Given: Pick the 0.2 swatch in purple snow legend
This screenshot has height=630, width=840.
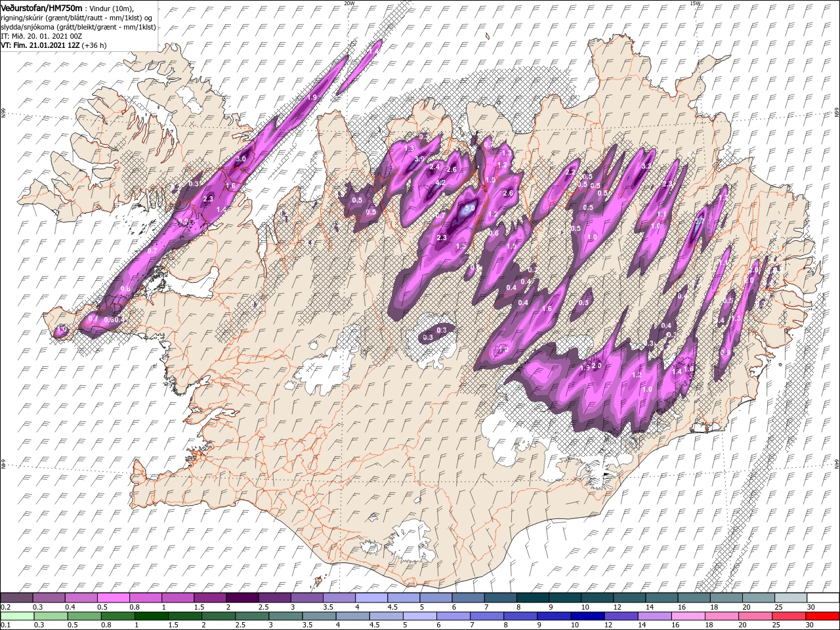Looking at the screenshot, I should point(16,598).
